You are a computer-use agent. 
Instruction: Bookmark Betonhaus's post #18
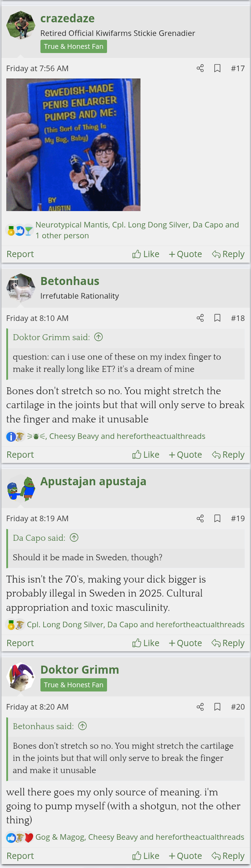pos(217,318)
